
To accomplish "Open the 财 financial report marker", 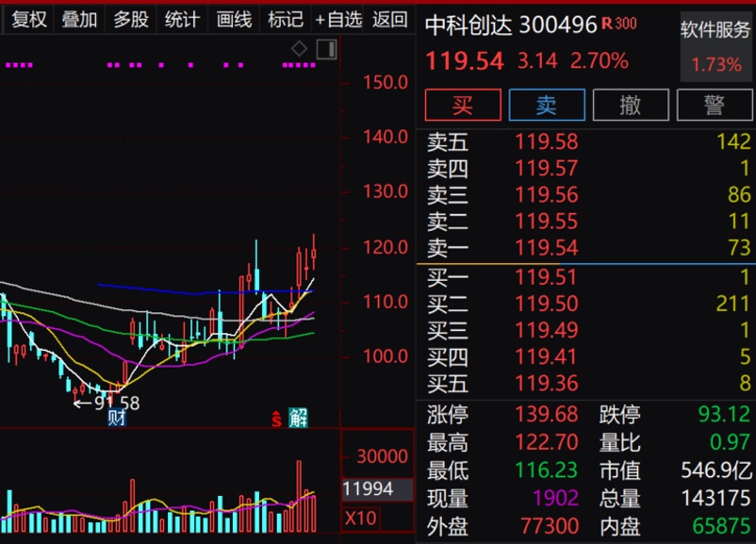I will pos(116,418).
